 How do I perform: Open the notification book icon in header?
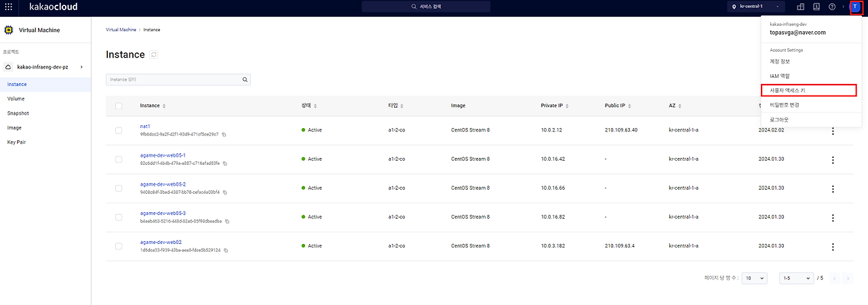pyautogui.click(x=816, y=7)
